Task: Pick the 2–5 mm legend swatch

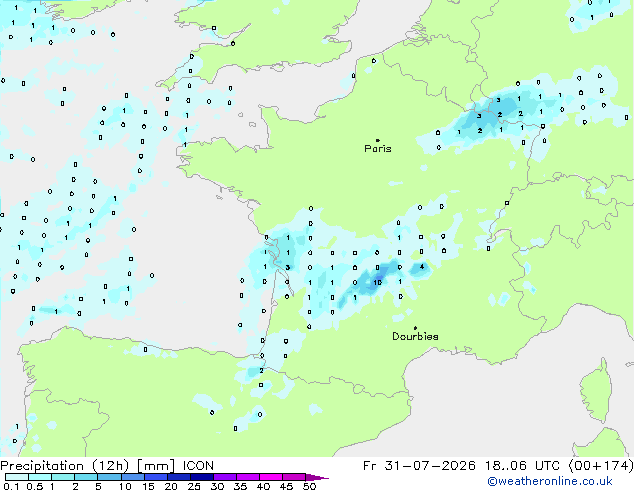Action: point(86,477)
